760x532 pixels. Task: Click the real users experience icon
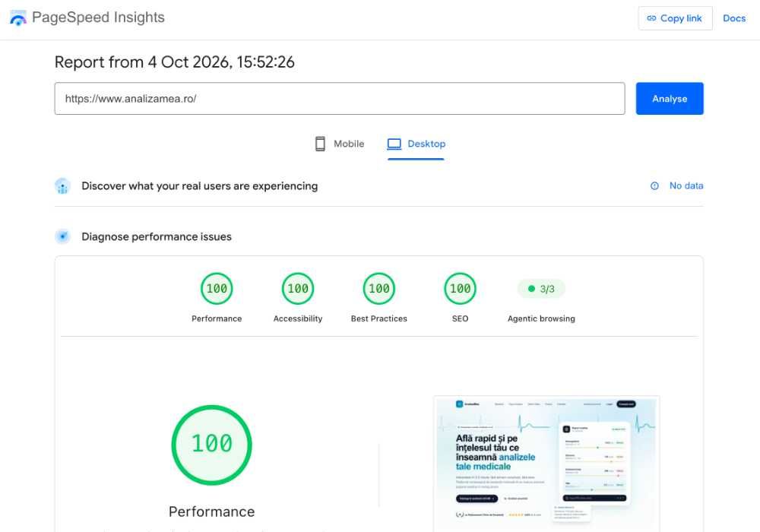pos(62,186)
